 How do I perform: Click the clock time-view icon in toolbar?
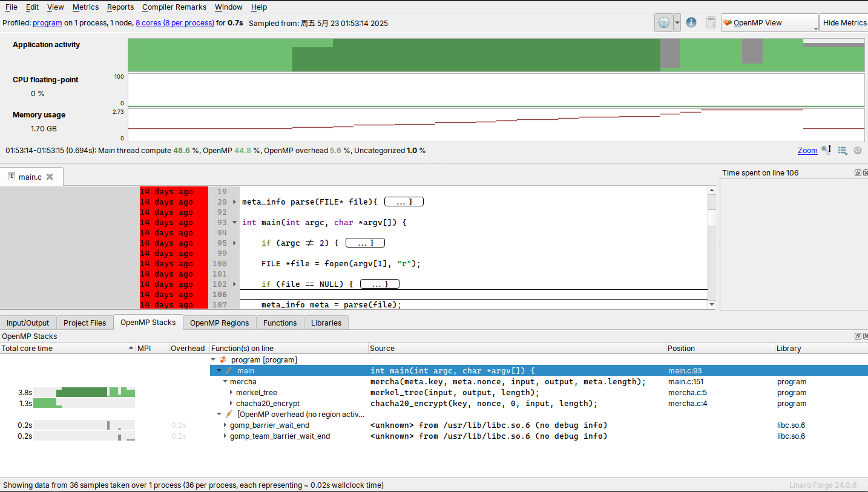click(x=663, y=23)
